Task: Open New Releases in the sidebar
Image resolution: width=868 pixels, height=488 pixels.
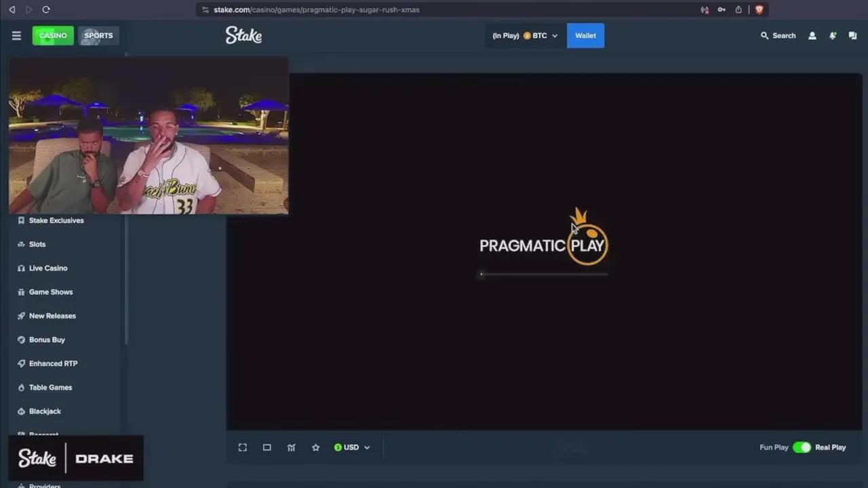Action: click(x=52, y=316)
